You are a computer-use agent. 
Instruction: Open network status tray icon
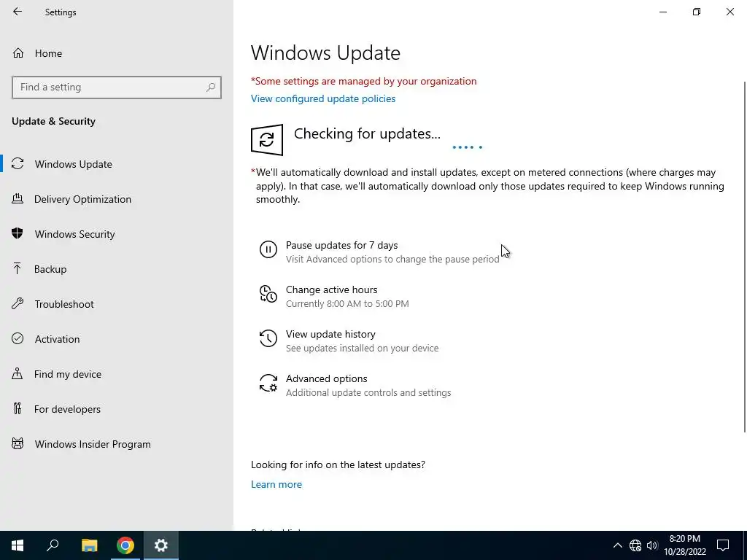point(635,545)
